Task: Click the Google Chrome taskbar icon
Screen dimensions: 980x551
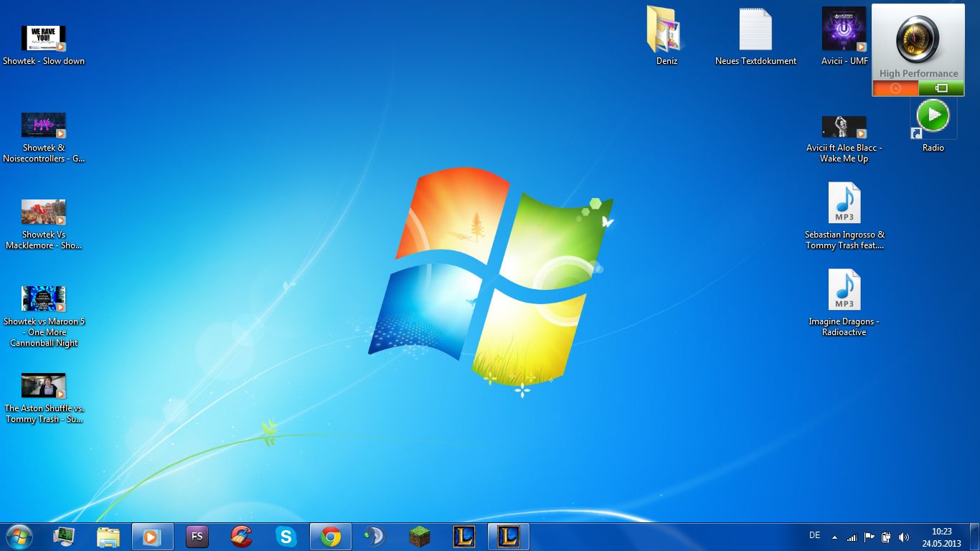Action: tap(331, 537)
